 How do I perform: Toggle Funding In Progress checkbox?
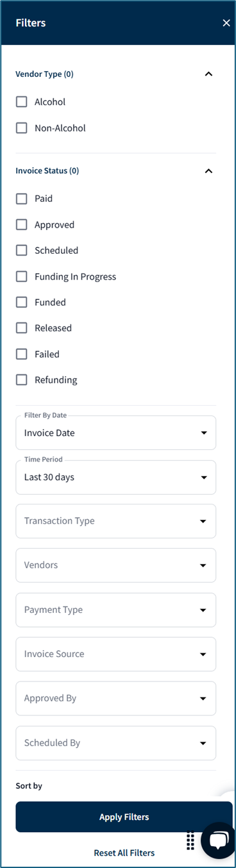22,277
